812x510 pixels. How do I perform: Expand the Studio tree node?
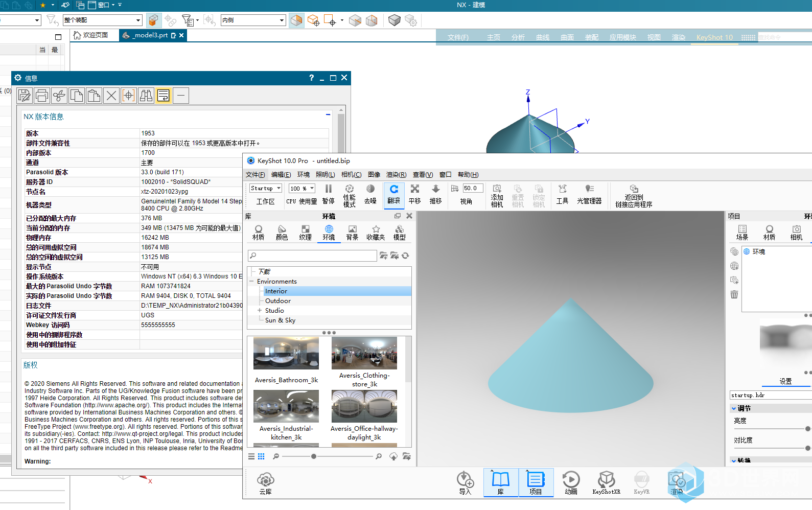260,311
